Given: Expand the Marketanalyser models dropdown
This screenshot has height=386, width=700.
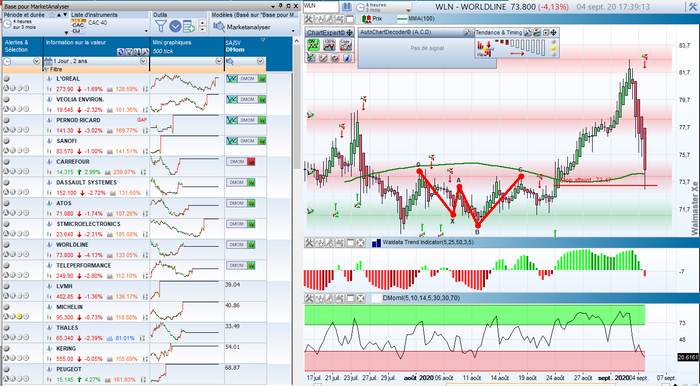Looking at the screenshot, I should pos(293,31).
